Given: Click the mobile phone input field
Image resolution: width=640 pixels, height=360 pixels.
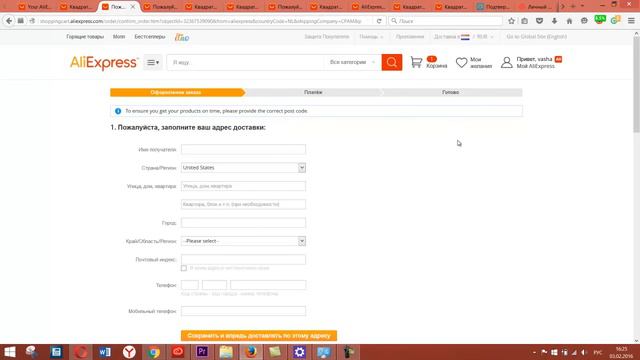Looking at the screenshot, I should coord(243,311).
